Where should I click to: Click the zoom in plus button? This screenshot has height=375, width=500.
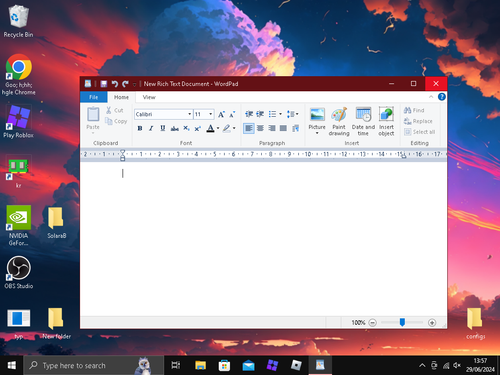[432, 322]
